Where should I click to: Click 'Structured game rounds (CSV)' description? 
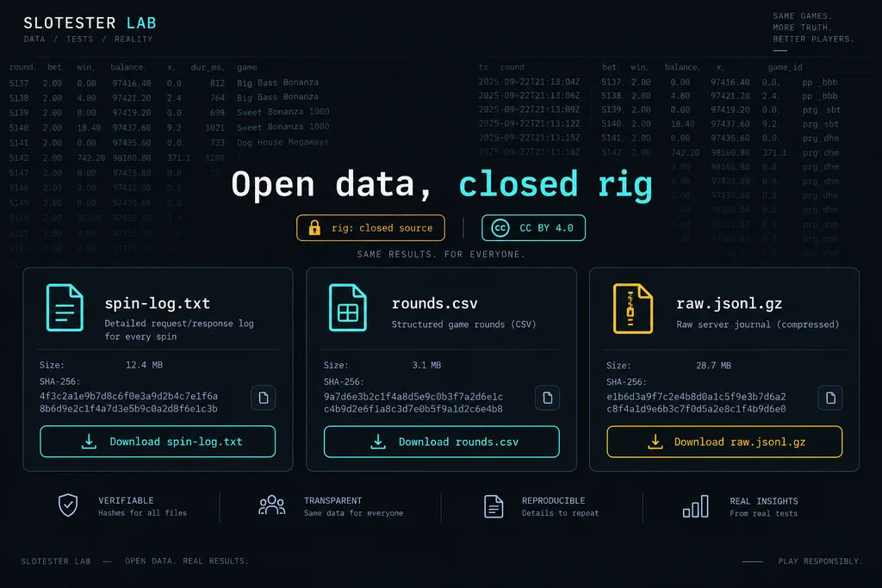(x=463, y=325)
